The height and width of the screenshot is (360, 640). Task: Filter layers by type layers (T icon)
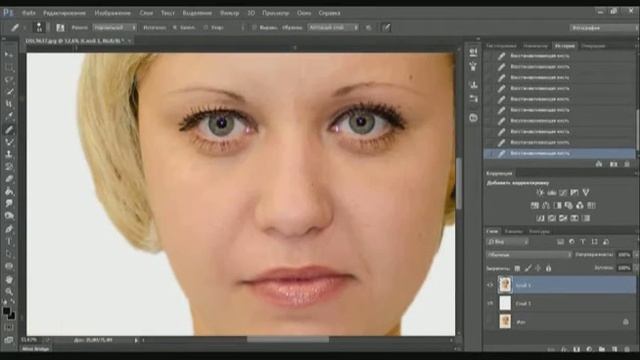tap(583, 242)
